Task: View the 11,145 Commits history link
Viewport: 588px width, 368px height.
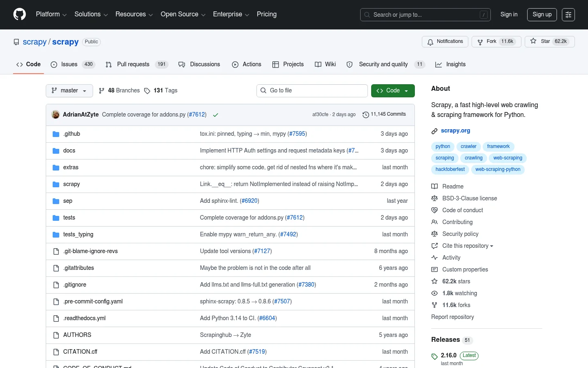Action: pos(384,114)
